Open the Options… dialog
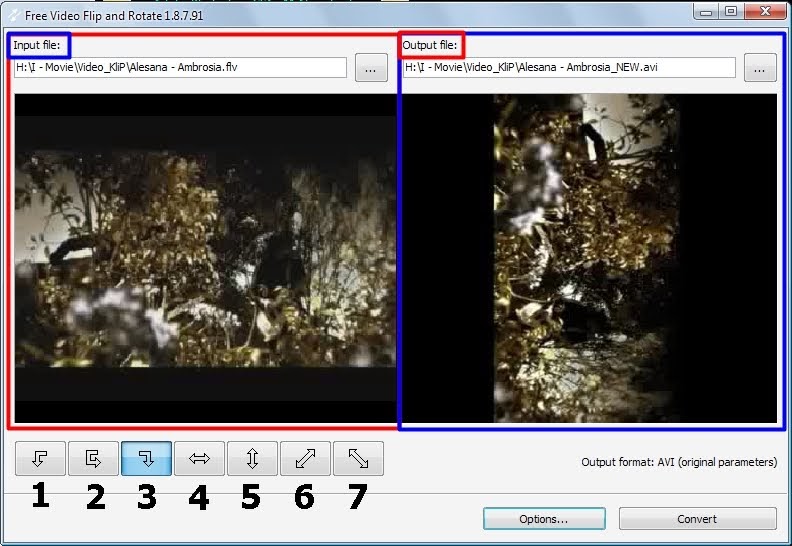The image size is (792, 546). tap(544, 519)
